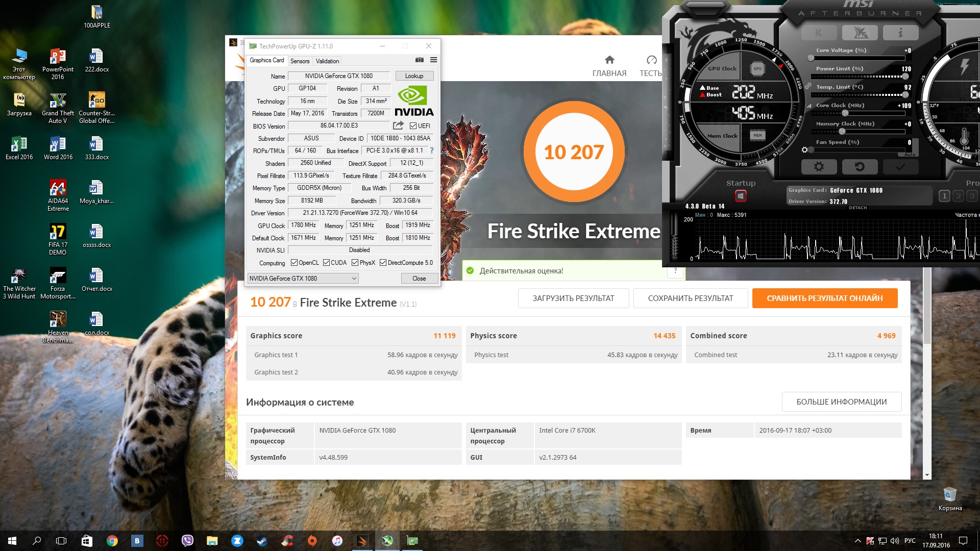Click Afterburner reset to defaults icon
Screen dimensions: 980x551
click(860, 167)
